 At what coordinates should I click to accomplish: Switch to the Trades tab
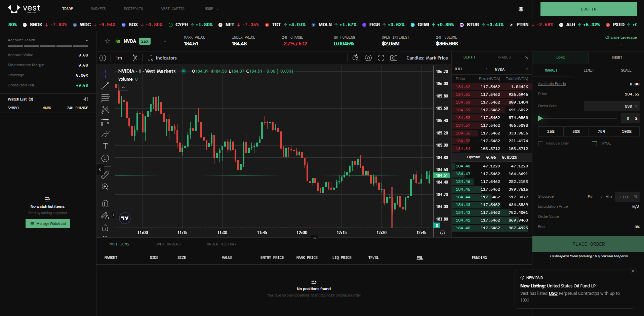click(x=504, y=57)
